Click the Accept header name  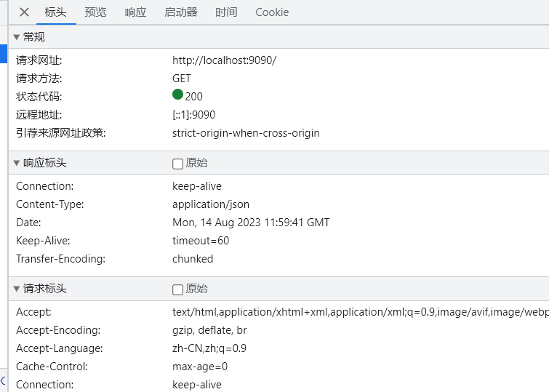[33, 312]
